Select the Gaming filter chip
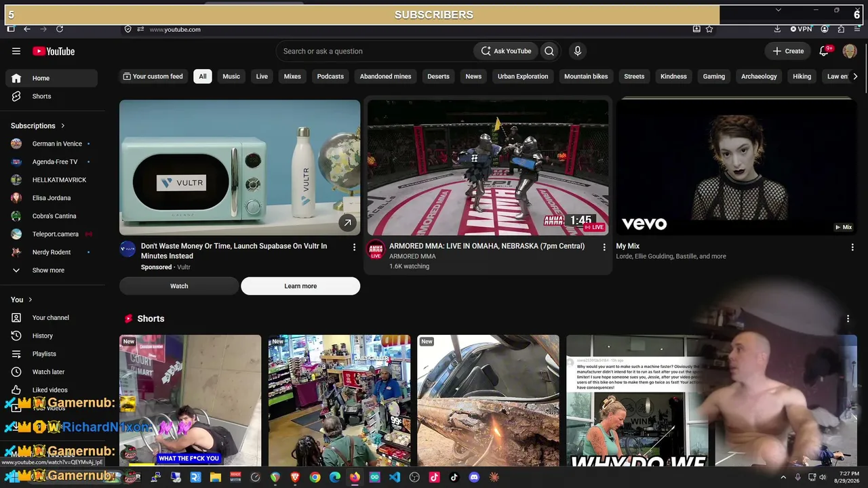Image resolution: width=868 pixels, height=488 pixels. tap(713, 77)
